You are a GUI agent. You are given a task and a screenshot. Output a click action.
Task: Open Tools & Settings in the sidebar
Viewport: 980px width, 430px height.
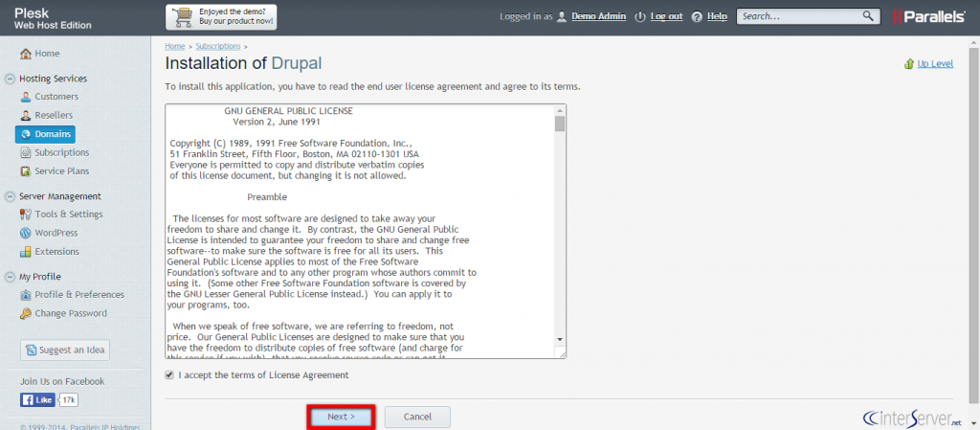pos(69,215)
